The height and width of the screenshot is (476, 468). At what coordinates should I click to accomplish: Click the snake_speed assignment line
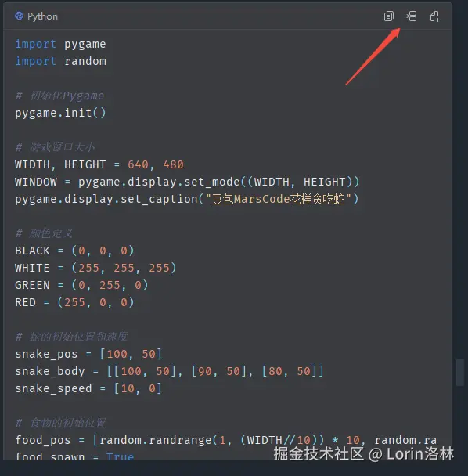click(x=88, y=388)
